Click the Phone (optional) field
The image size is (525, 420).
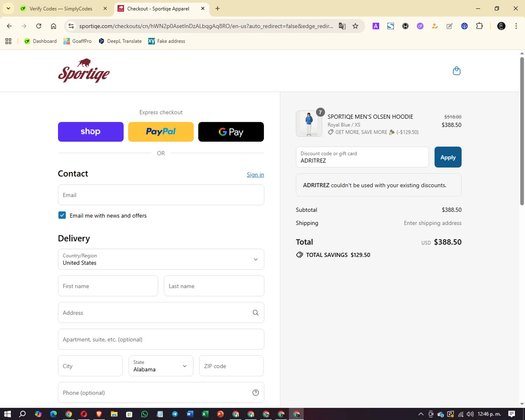(161, 393)
